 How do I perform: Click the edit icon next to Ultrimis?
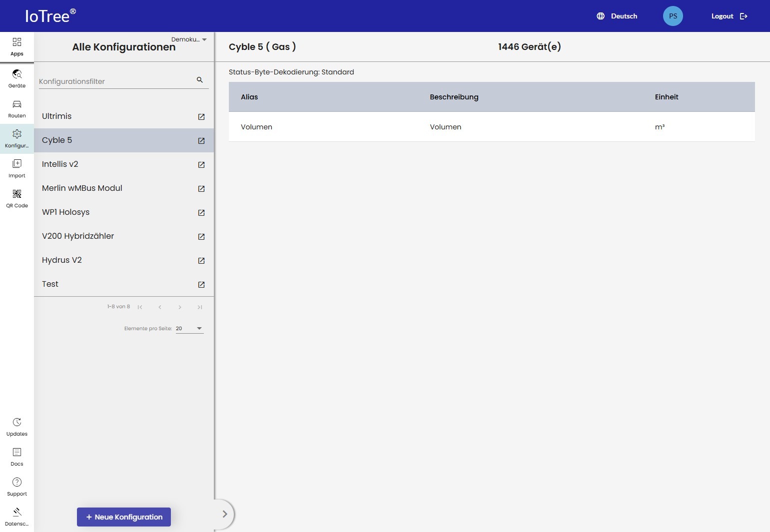(x=201, y=117)
